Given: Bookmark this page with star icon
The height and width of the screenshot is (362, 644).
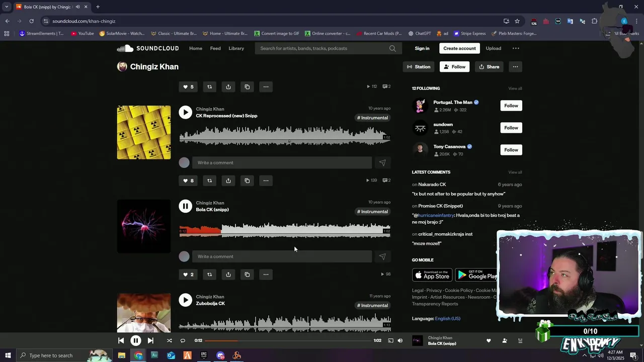Looking at the screenshot, I should click(x=517, y=21).
